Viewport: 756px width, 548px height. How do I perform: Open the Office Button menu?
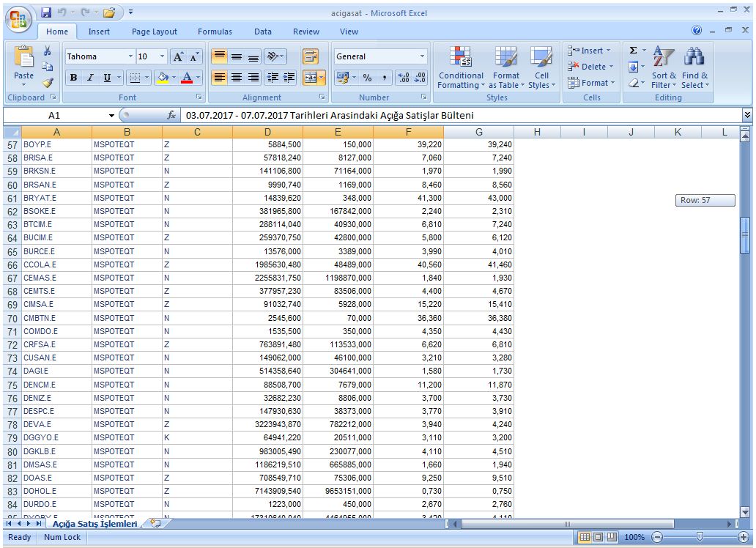coord(18,21)
